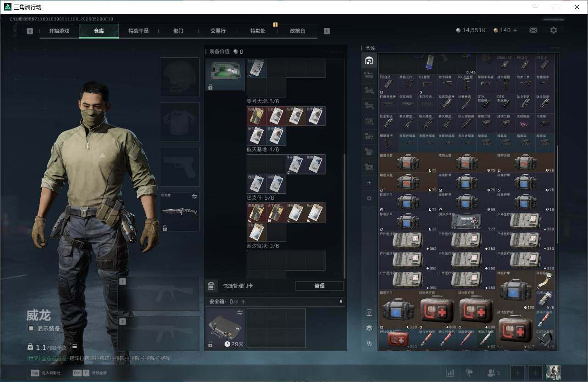The height and width of the screenshot is (382, 588).
Task: Select the CAT止血带 tourniquet
Action: [x=545, y=339]
